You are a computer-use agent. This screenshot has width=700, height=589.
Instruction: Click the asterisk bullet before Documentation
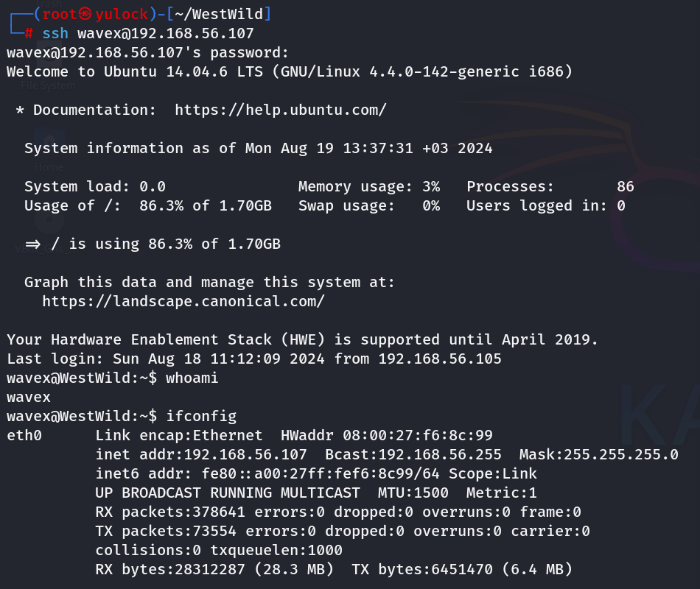tap(20, 110)
